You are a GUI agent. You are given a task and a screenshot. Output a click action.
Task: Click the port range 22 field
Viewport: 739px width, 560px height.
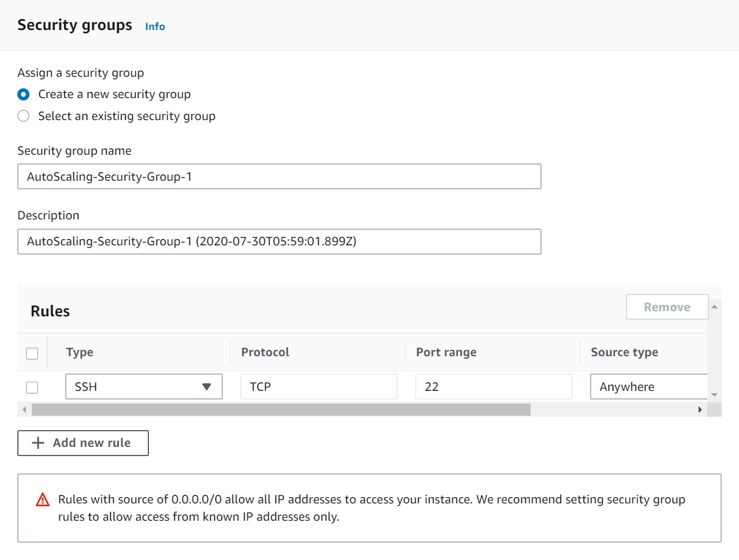[494, 387]
